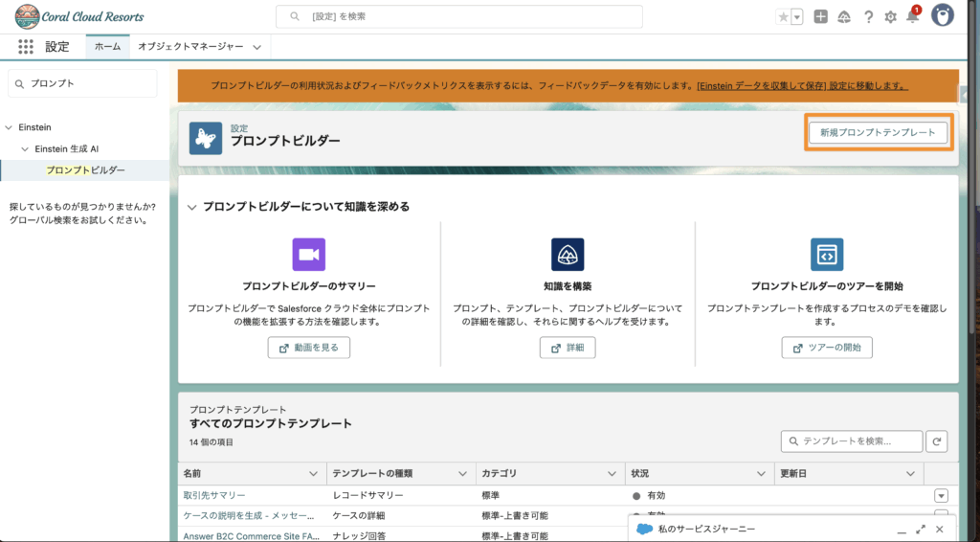The height and width of the screenshot is (542, 980).
Task: Refresh the prompt template list
Action: [x=938, y=441]
